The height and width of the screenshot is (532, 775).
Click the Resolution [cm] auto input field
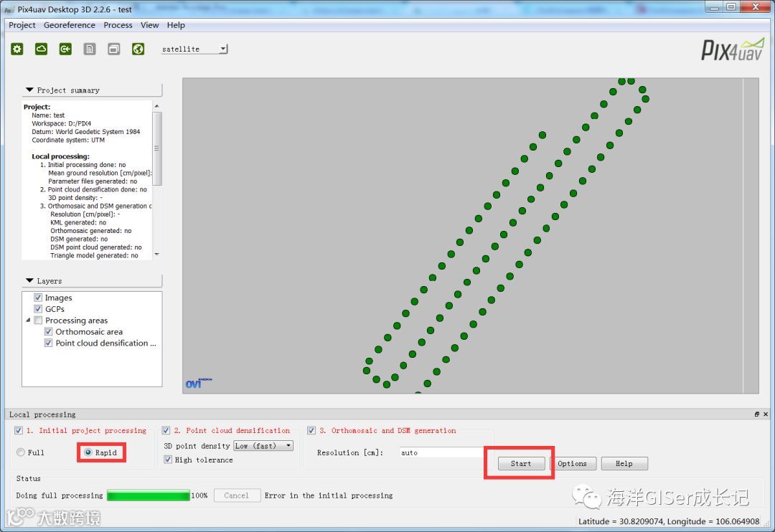[441, 452]
